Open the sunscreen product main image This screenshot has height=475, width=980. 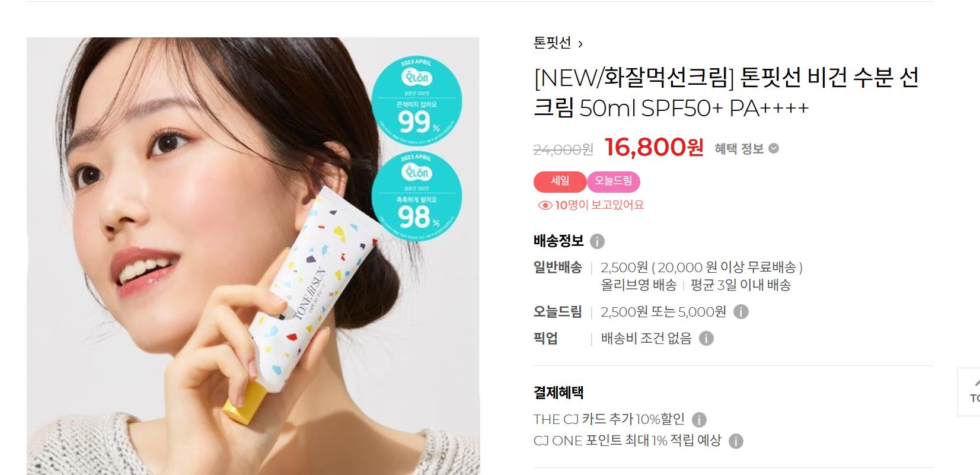253,256
